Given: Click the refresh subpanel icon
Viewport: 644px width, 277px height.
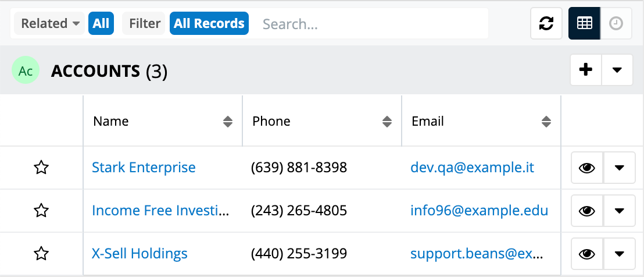Looking at the screenshot, I should [546, 24].
